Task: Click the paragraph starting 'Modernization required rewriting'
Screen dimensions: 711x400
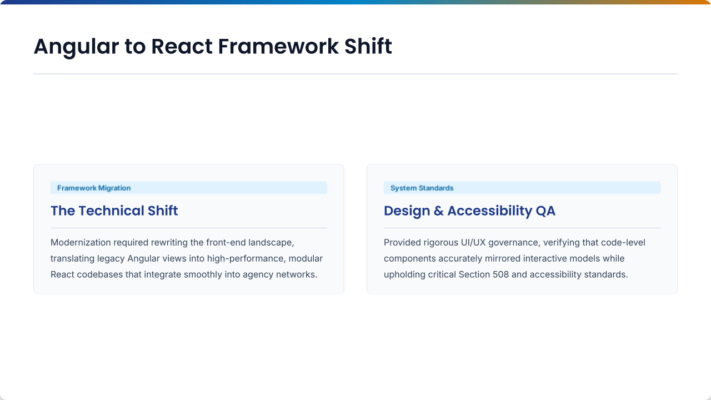Action: coord(187,259)
